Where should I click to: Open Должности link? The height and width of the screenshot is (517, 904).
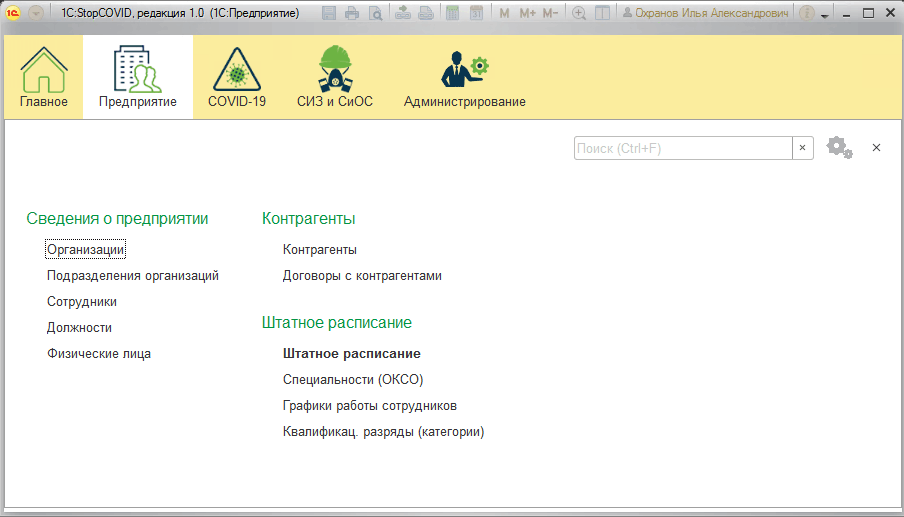pyautogui.click(x=80, y=327)
